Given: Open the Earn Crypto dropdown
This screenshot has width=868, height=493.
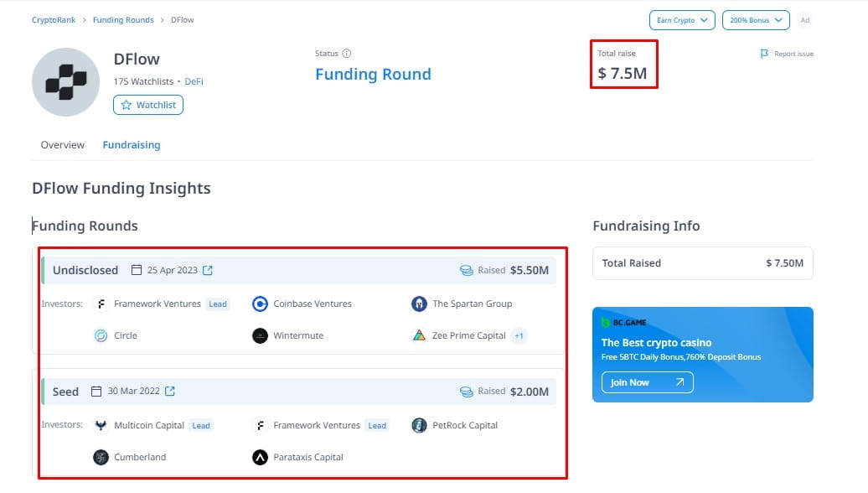Looking at the screenshot, I should coord(681,19).
